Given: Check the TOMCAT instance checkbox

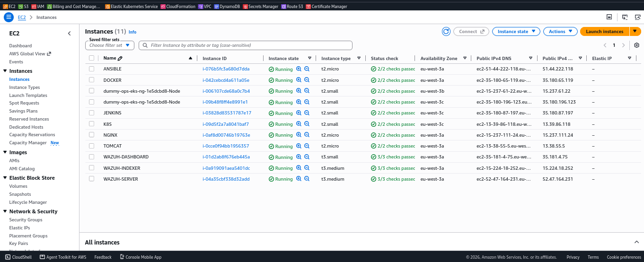Looking at the screenshot, I should coord(91,146).
